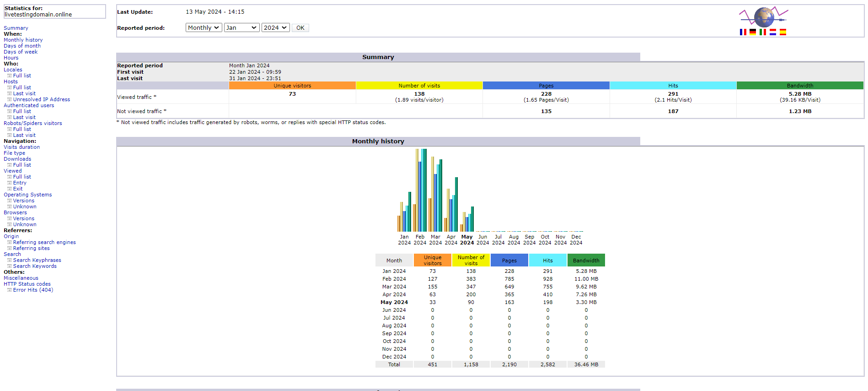
Task: Click the bold May 2024 chart label
Action: coord(467,240)
